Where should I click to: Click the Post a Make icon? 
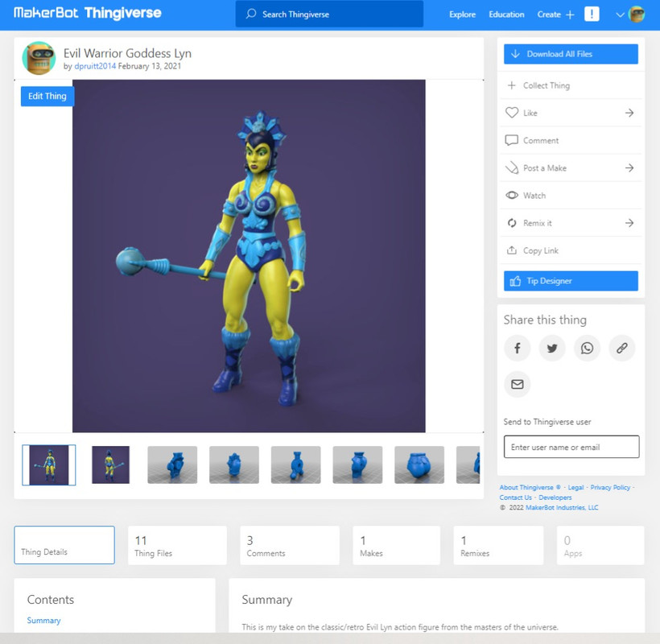[x=511, y=168]
